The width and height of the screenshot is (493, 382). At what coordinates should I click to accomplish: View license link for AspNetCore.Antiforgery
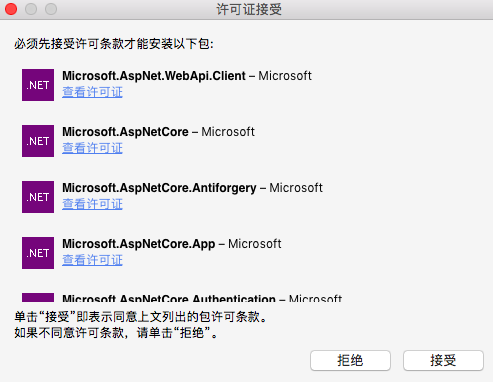pyautogui.click(x=92, y=204)
